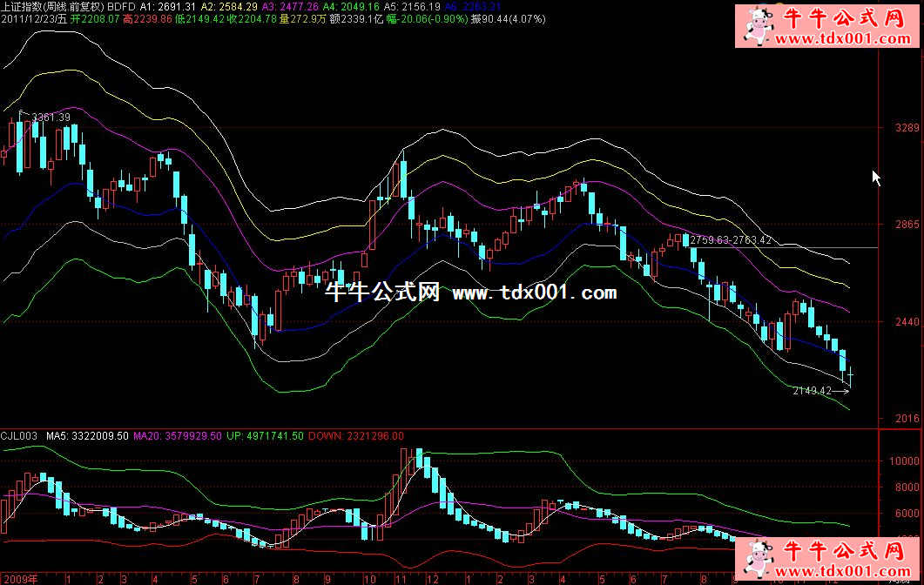Click the 8000 volume axis label
Viewport: 924px width, 585px height.
[x=907, y=487]
